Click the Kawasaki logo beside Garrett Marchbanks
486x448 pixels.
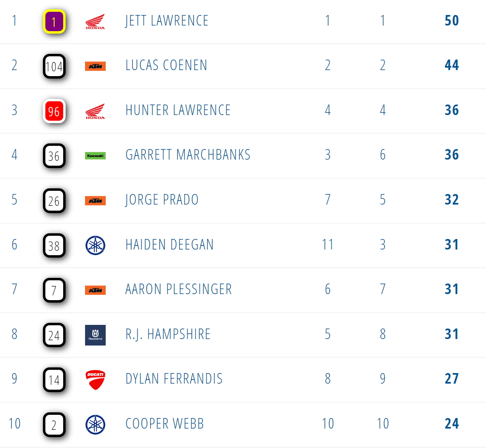[x=95, y=156]
